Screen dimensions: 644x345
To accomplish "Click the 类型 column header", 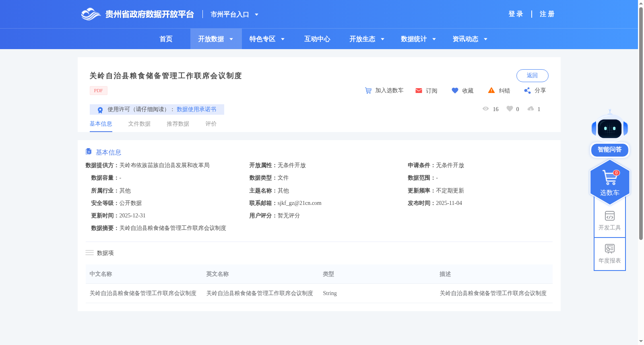I will click(x=328, y=274).
